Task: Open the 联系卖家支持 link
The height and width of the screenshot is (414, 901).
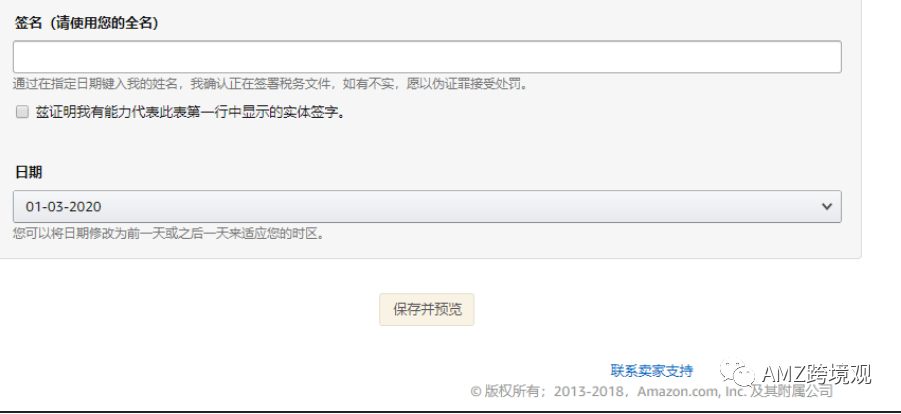Action: (652, 371)
